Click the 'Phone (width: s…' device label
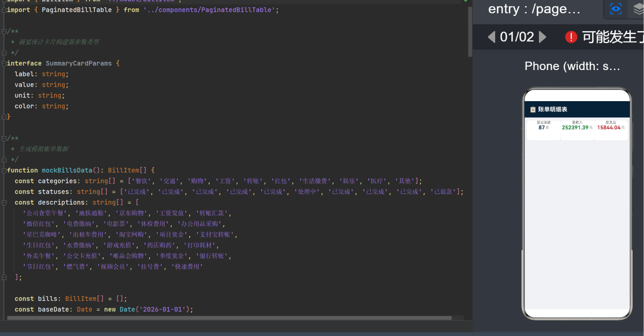This screenshot has height=336, width=644. [x=572, y=66]
